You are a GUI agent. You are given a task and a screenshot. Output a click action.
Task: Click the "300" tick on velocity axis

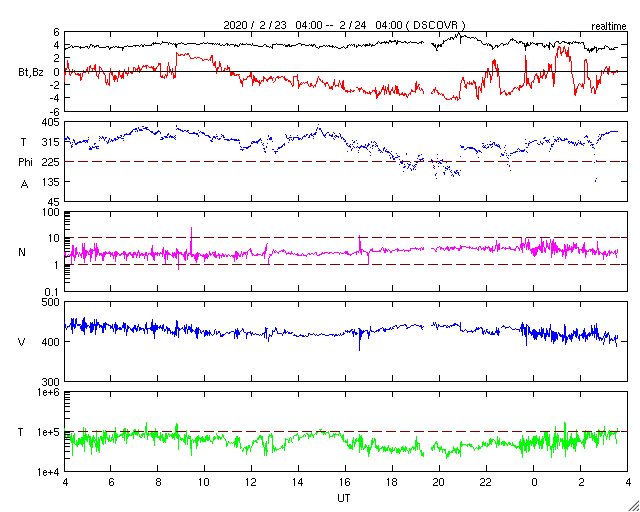click(52, 381)
